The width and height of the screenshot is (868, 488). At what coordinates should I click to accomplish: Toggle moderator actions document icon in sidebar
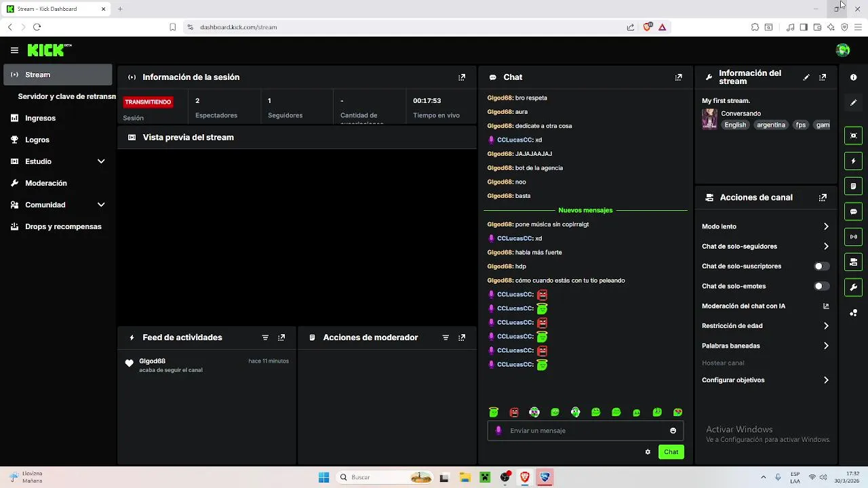click(853, 186)
